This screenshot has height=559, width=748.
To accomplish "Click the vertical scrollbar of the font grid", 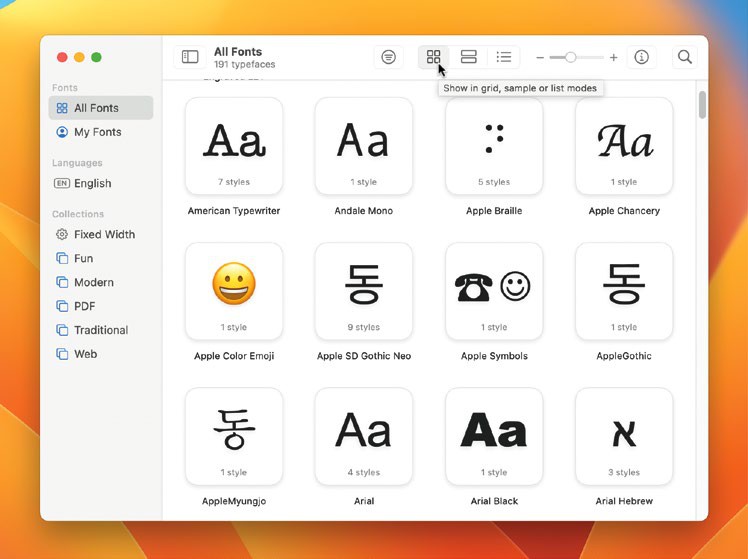I will pos(702,105).
